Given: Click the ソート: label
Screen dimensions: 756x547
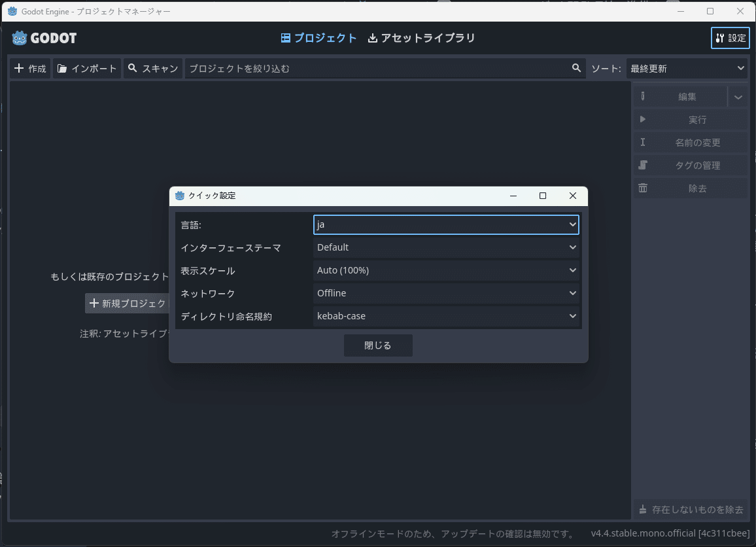Looking at the screenshot, I should pyautogui.click(x=606, y=69).
